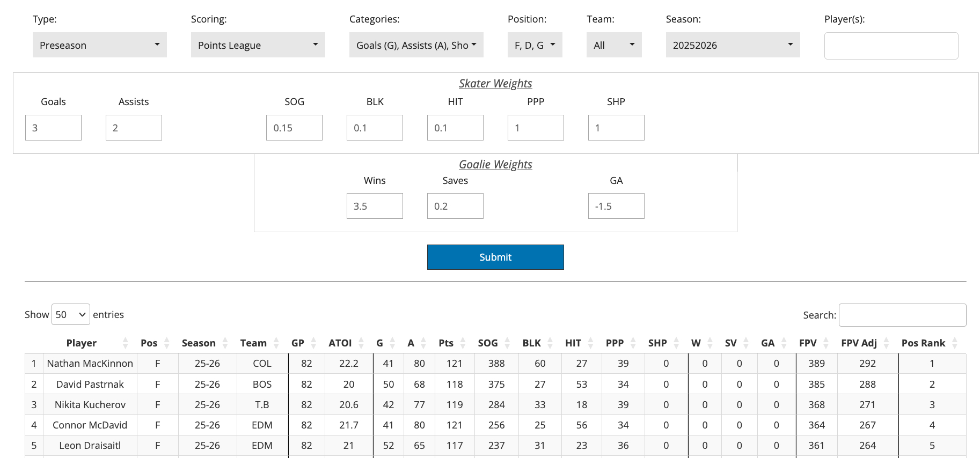Viewport: 980px width, 458px height.
Task: Open the Type dropdown showing Preseason
Action: [100, 45]
